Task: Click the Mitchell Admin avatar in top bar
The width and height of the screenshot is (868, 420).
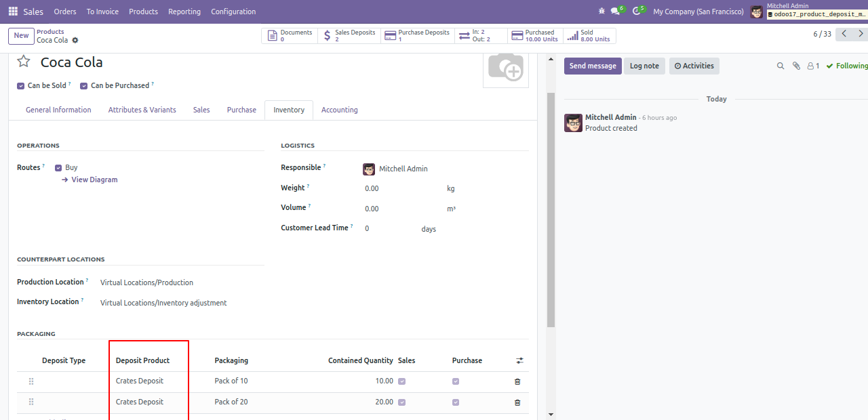Action: (757, 12)
